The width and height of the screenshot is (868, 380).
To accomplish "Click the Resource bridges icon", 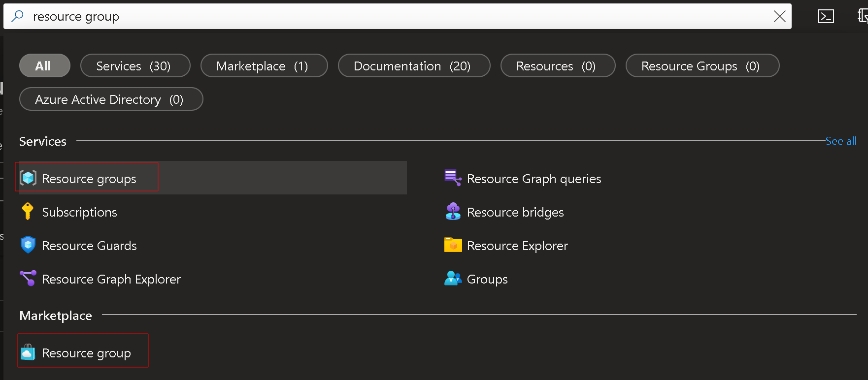I will tap(453, 211).
